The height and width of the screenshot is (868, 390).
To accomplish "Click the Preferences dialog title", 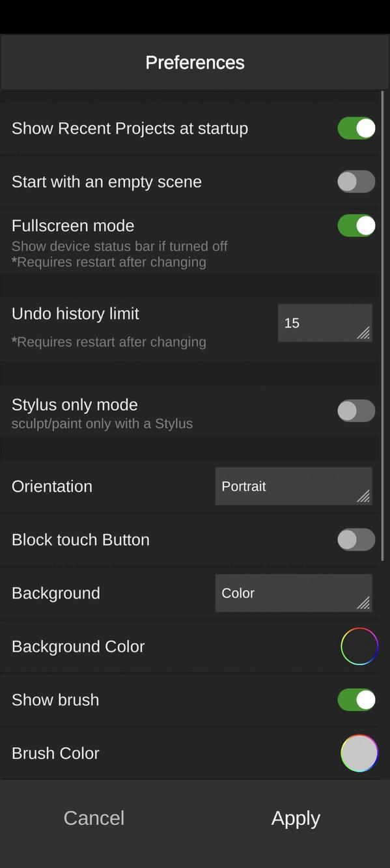I will [x=195, y=63].
